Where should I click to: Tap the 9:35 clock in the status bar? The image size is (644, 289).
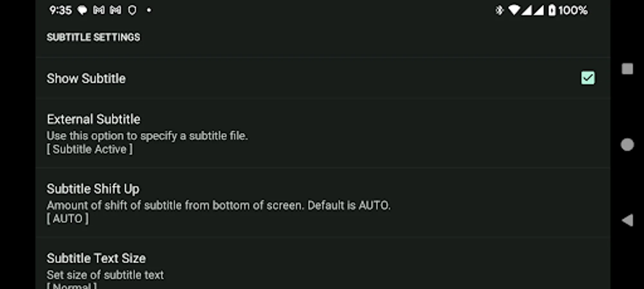(x=60, y=10)
